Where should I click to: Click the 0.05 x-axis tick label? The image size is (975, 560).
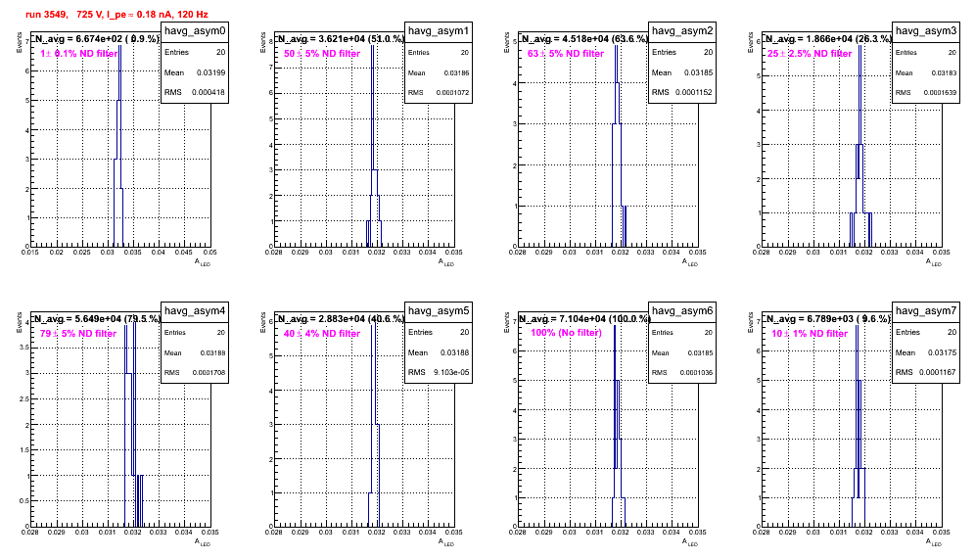pos(210,253)
